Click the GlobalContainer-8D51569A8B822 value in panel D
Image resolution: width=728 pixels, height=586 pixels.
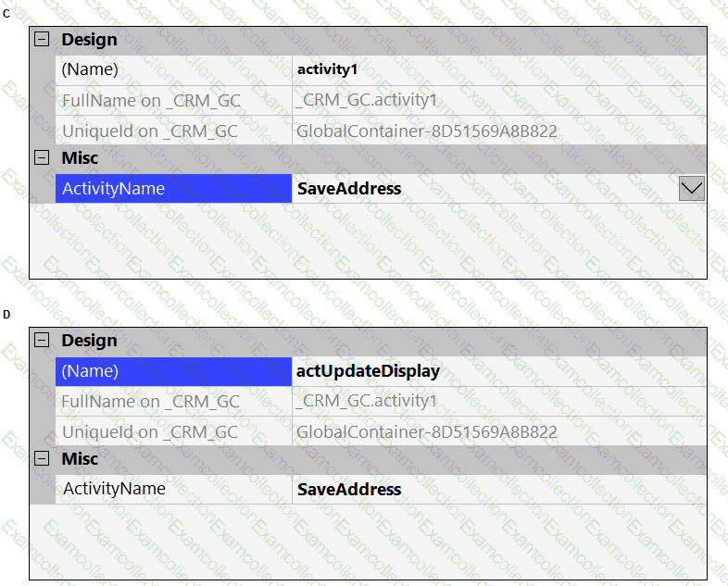click(x=427, y=431)
